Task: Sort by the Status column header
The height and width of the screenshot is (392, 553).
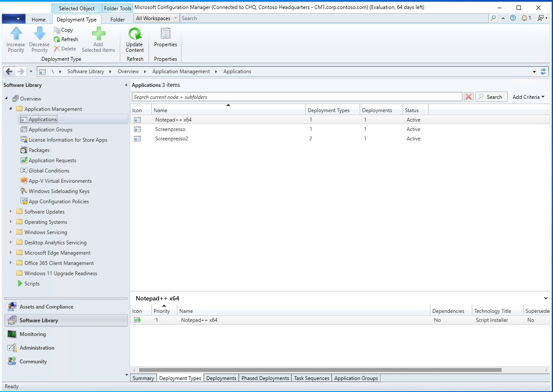Action: point(415,110)
